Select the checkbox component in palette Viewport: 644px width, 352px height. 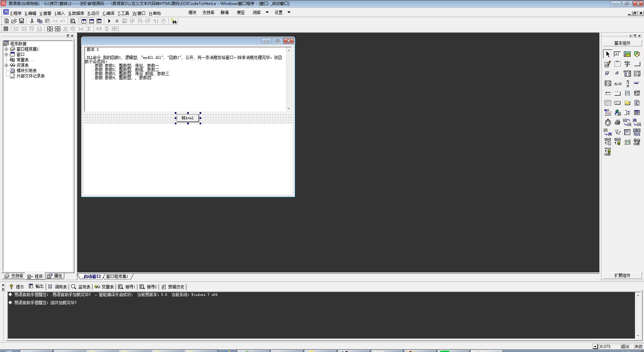point(607,74)
